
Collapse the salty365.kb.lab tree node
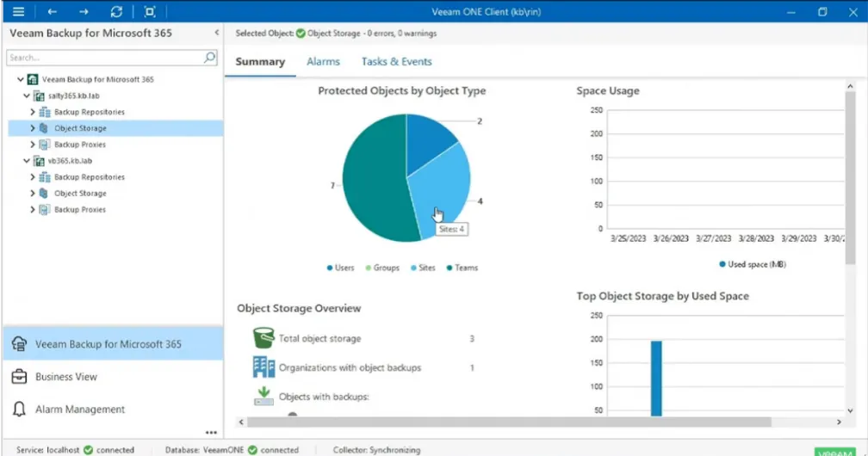point(27,96)
